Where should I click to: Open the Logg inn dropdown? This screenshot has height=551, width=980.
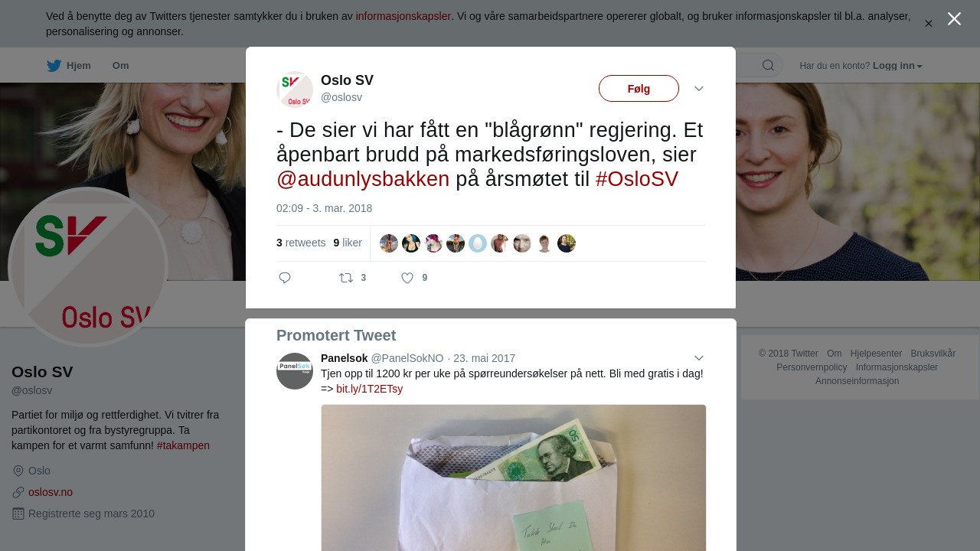(897, 66)
